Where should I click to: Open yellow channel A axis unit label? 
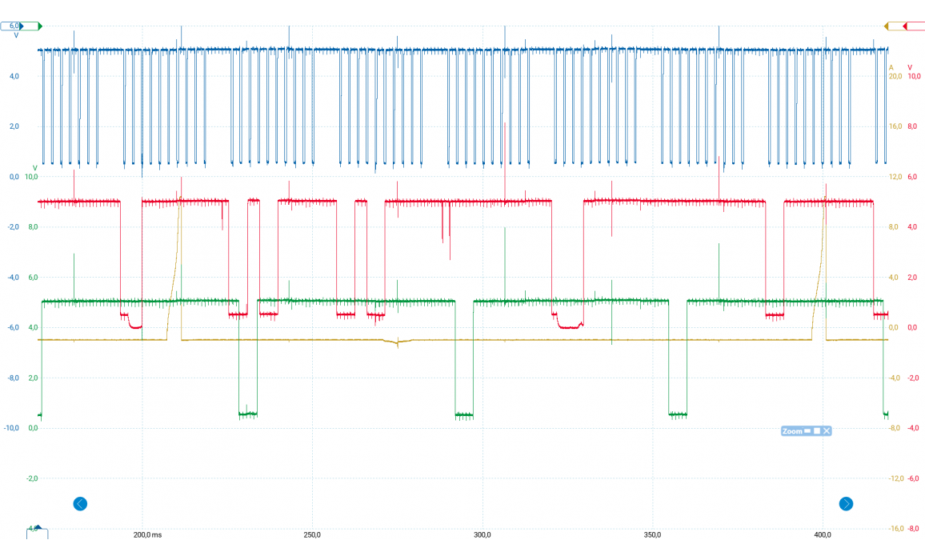(891, 67)
